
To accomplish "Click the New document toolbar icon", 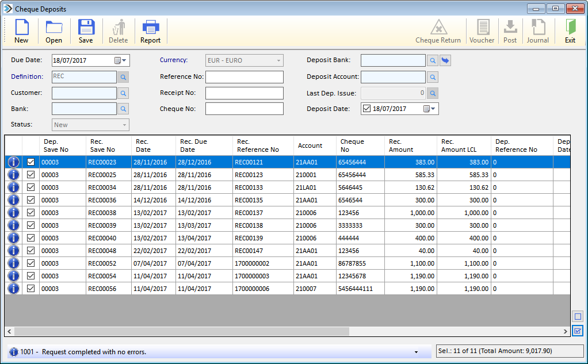I will click(x=21, y=31).
